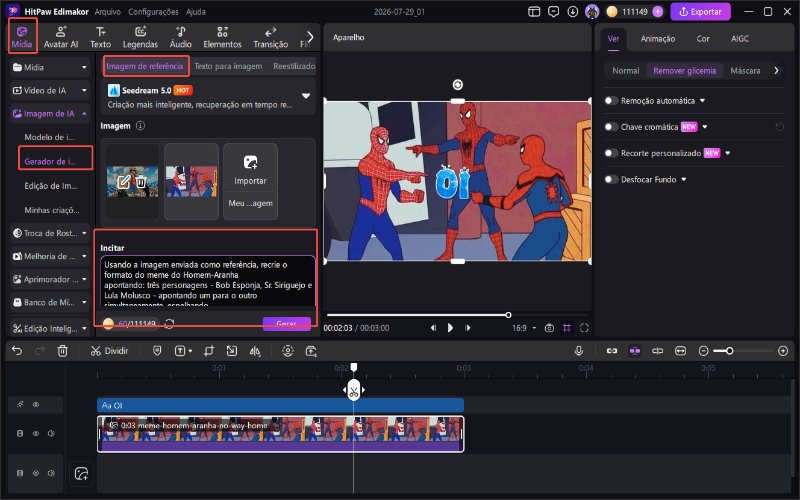The height and width of the screenshot is (500, 800).
Task: Click the add media icon beside the empty timeline track
Action: (x=82, y=473)
